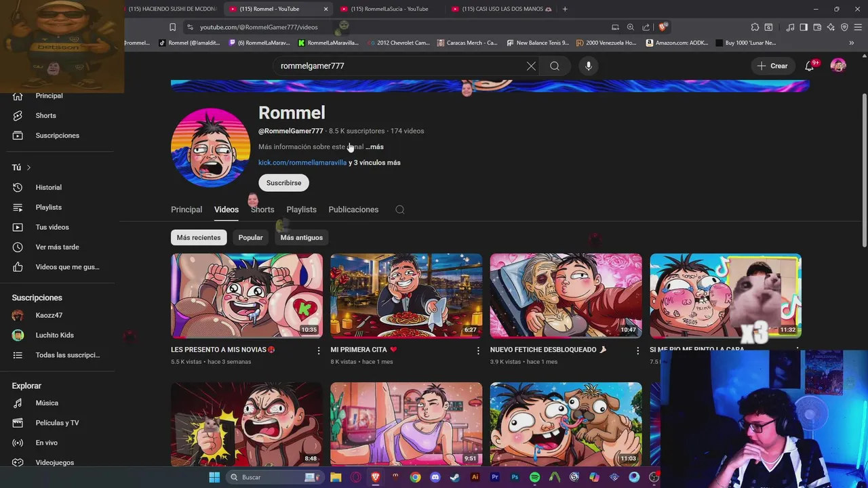The height and width of the screenshot is (488, 868).
Task: Click the bookmark page icon in address bar
Action: pyautogui.click(x=172, y=27)
